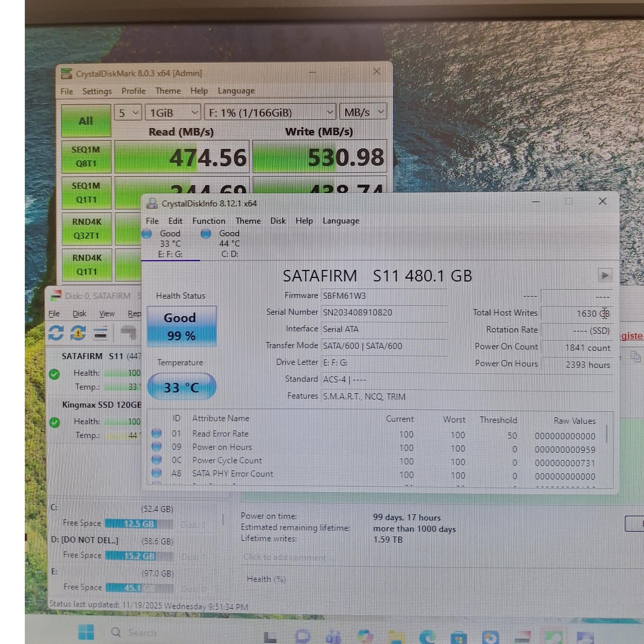Click the refresh with warning icon

coord(78,333)
